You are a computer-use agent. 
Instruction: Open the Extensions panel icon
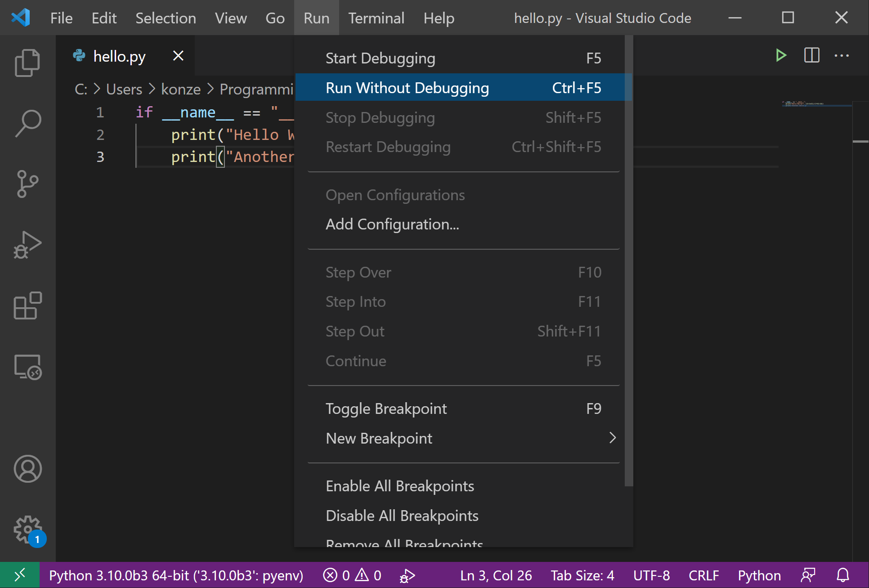tap(28, 306)
